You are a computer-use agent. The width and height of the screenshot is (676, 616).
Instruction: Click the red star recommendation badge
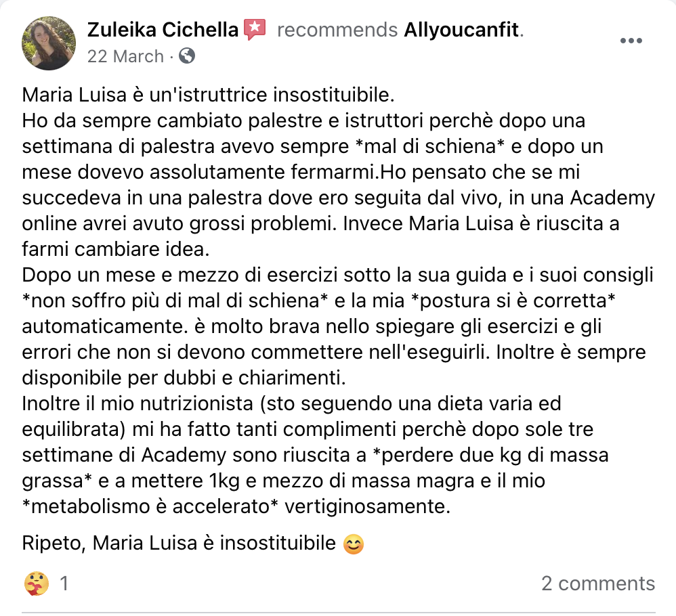[x=255, y=29]
